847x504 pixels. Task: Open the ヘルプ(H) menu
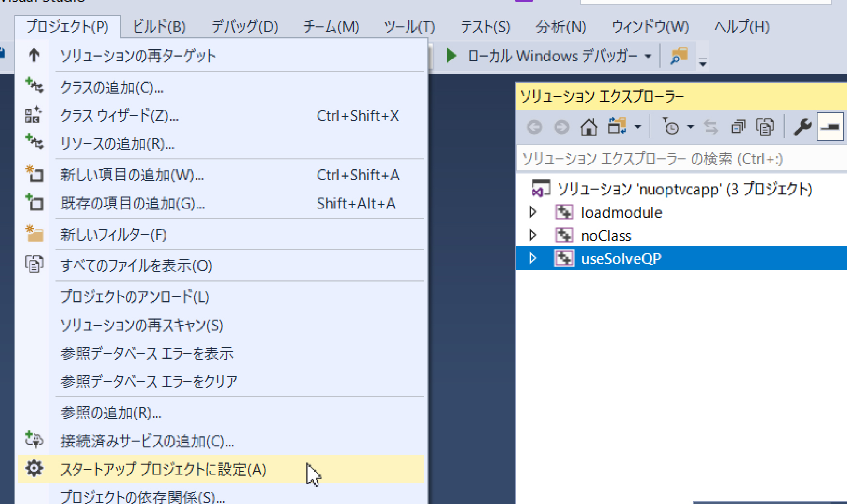point(742,27)
